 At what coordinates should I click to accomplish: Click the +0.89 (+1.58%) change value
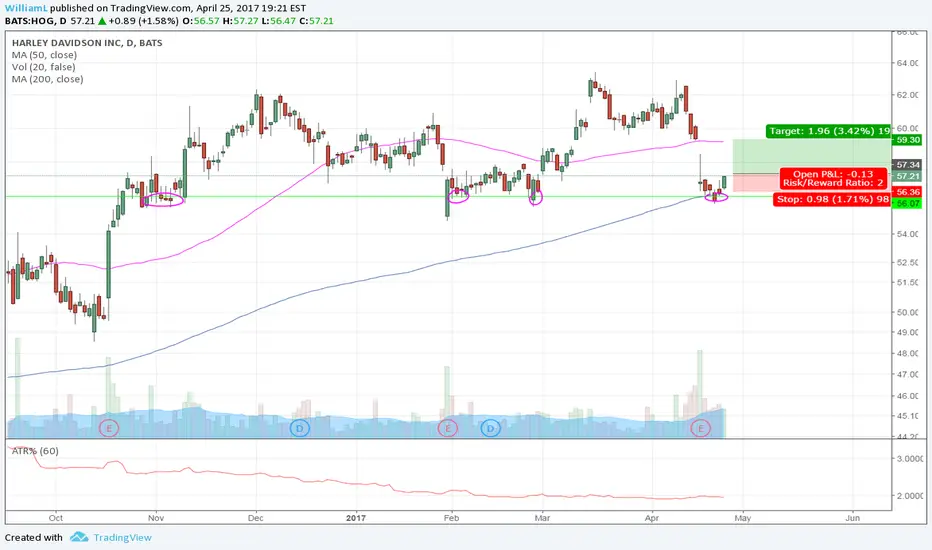point(143,21)
